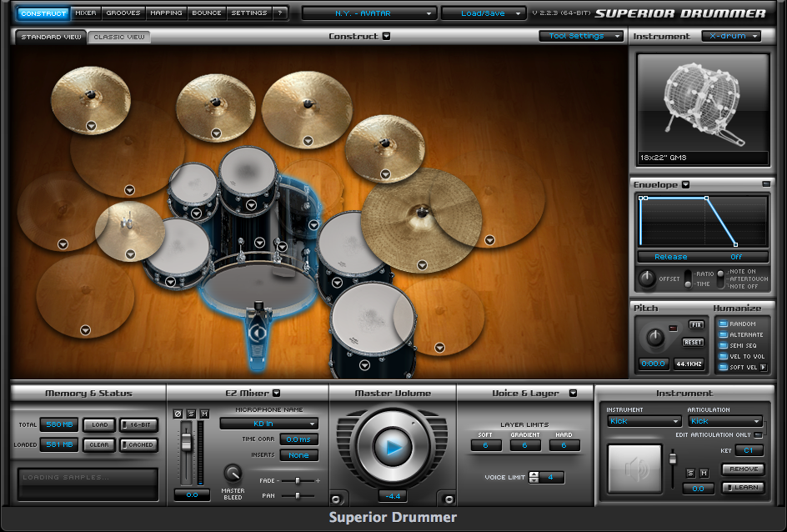Click the pitch Reset button
787x532 pixels.
point(693,342)
